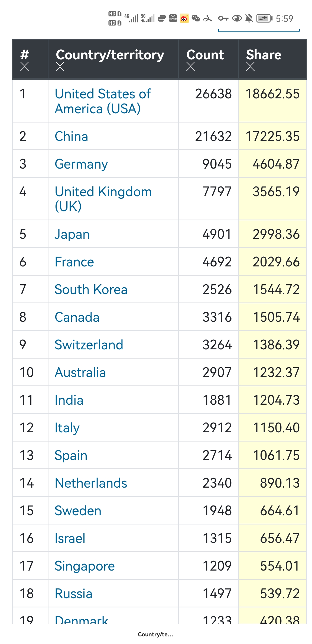Open the Switzerland country link

89,345
